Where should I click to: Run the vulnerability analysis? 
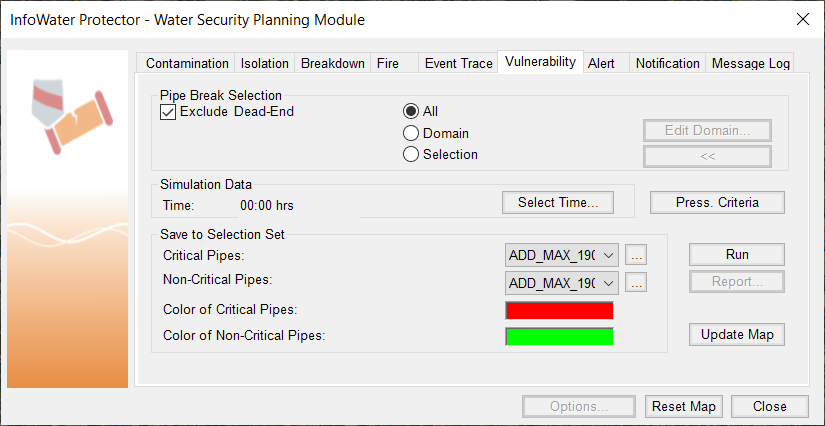(x=737, y=255)
